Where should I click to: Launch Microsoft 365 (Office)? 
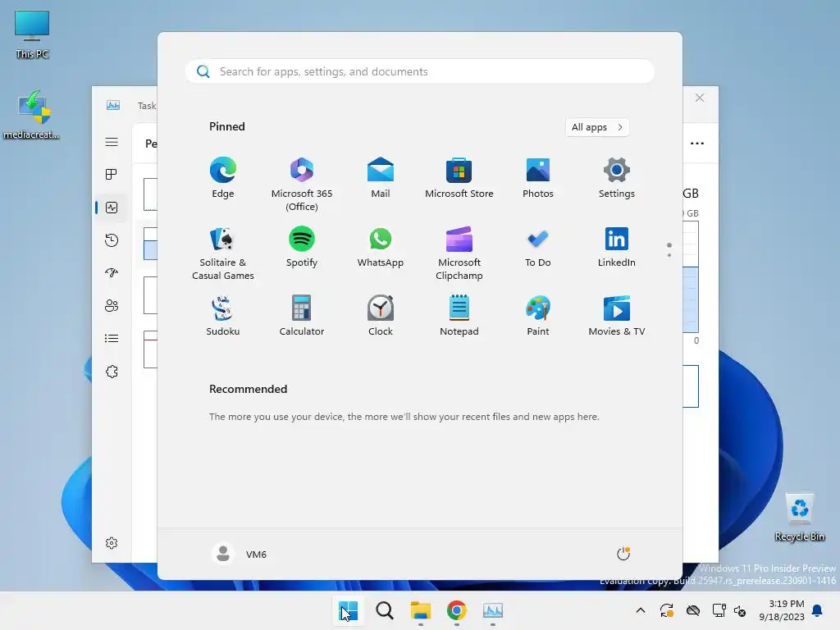[302, 184]
